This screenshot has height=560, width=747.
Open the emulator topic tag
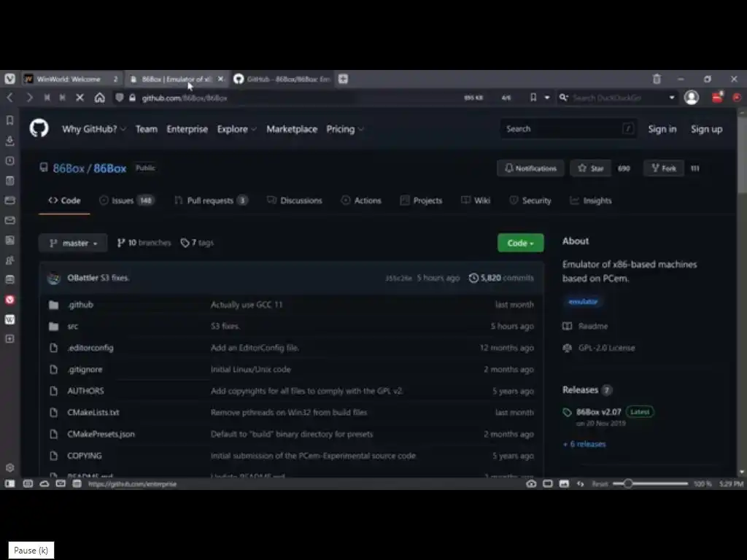tap(583, 301)
